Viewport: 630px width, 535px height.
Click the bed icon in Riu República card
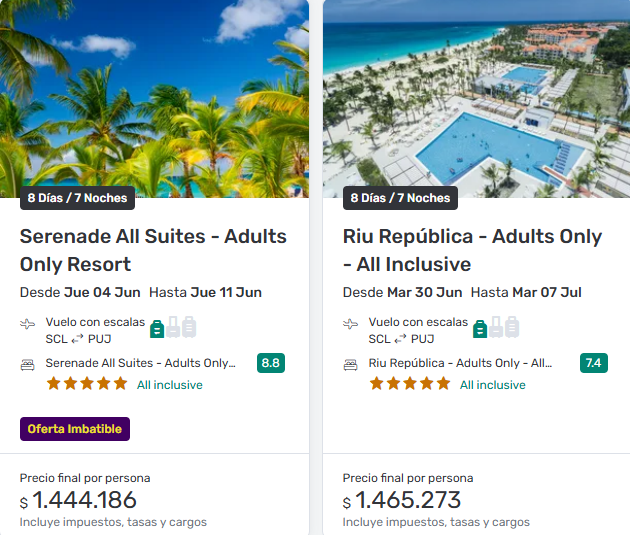pos(351,364)
